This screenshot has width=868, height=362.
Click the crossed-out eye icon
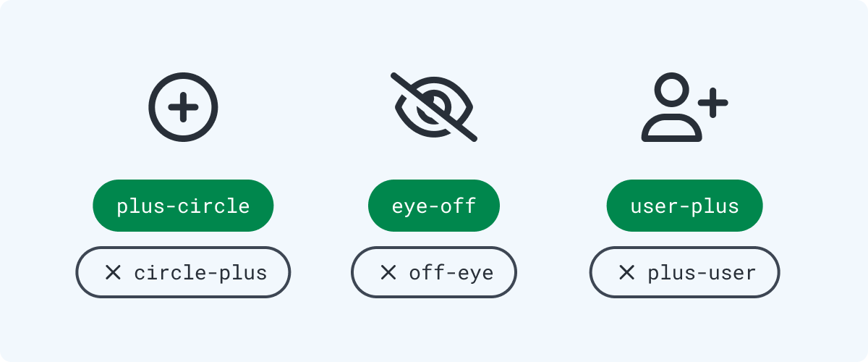pos(434,107)
